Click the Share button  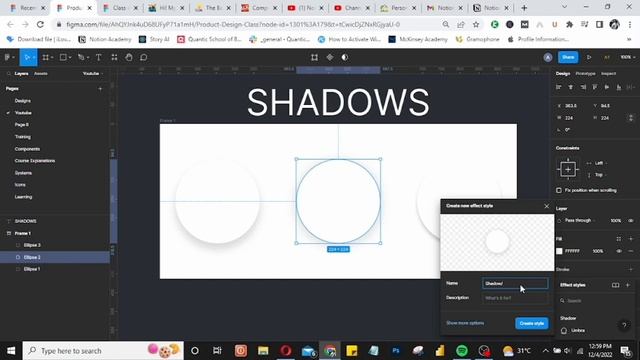pyautogui.click(x=568, y=58)
